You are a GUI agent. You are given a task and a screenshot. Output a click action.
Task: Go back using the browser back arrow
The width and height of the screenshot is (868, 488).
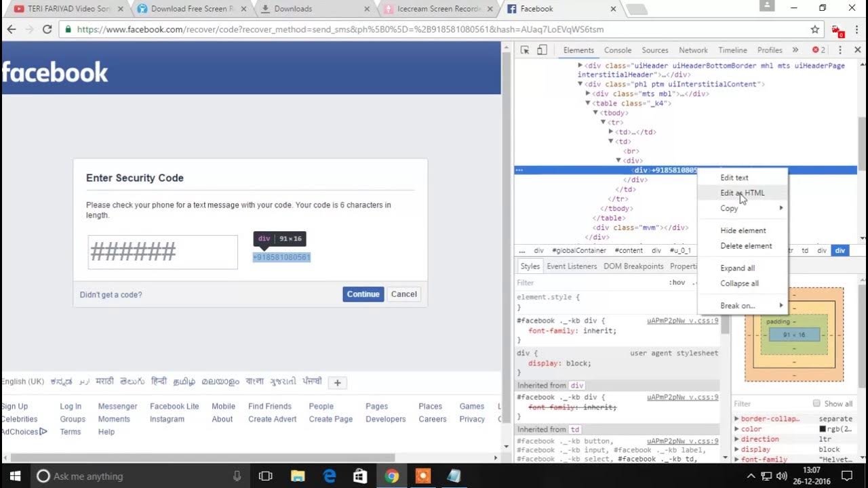(x=12, y=29)
